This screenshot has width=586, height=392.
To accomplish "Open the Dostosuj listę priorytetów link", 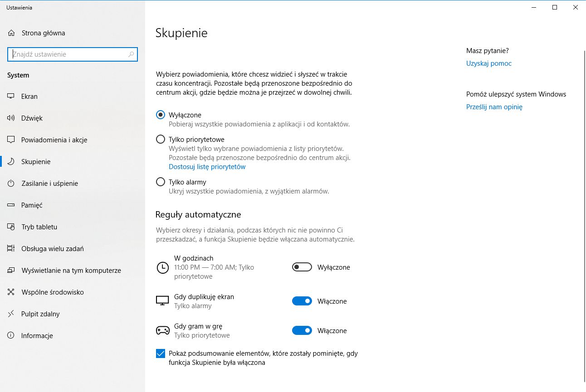I will (207, 167).
